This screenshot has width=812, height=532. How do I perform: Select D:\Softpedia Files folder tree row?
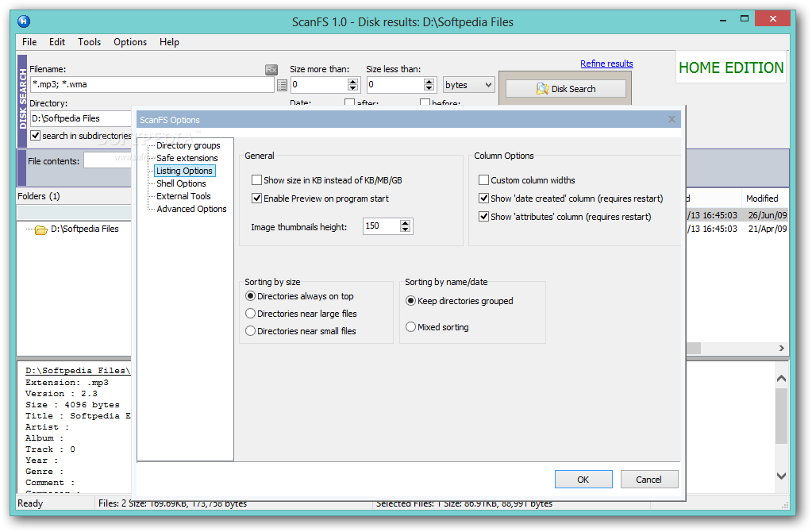84,229
